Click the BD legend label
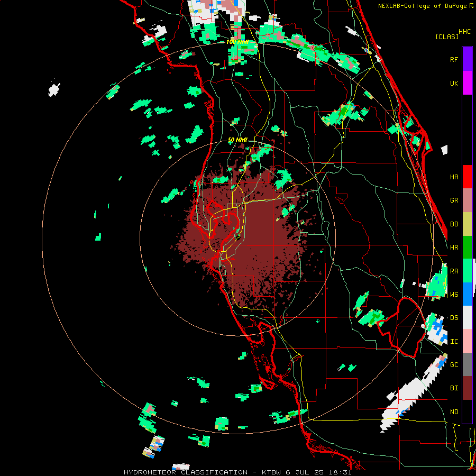This screenshot has height=476, width=476. tap(454, 224)
